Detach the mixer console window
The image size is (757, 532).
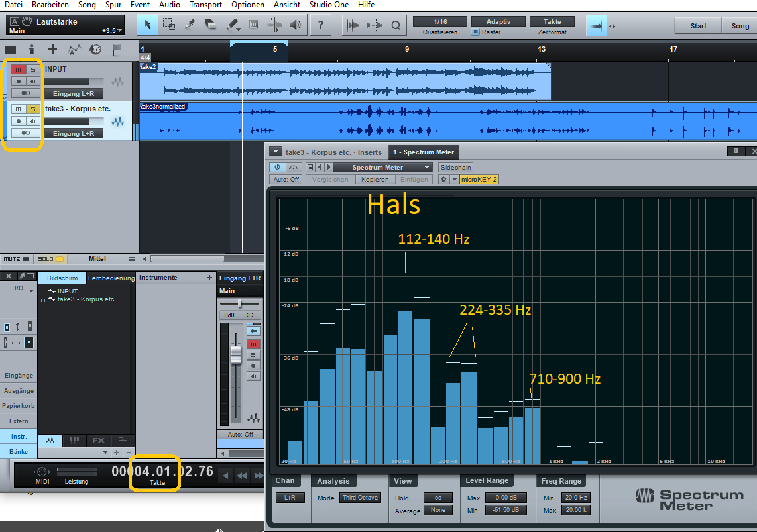pos(27,276)
